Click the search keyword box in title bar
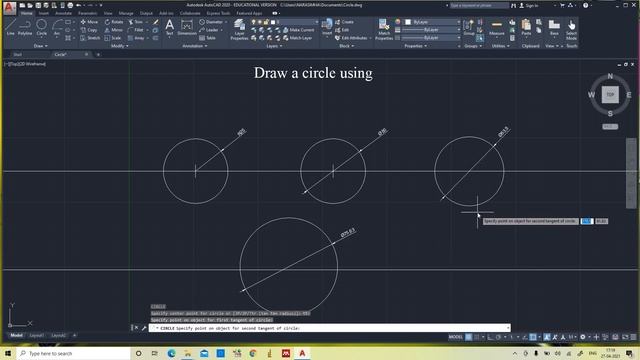The width and height of the screenshot is (640, 360). [479, 5]
